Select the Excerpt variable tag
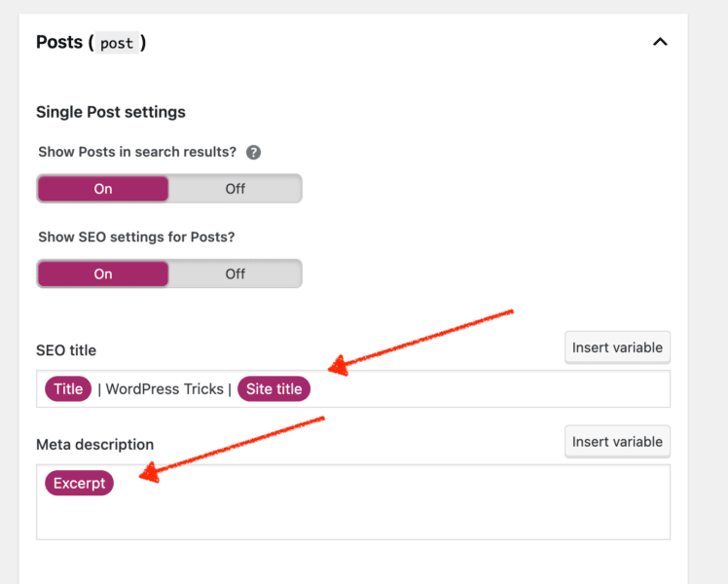This screenshot has width=728, height=584. (80, 483)
